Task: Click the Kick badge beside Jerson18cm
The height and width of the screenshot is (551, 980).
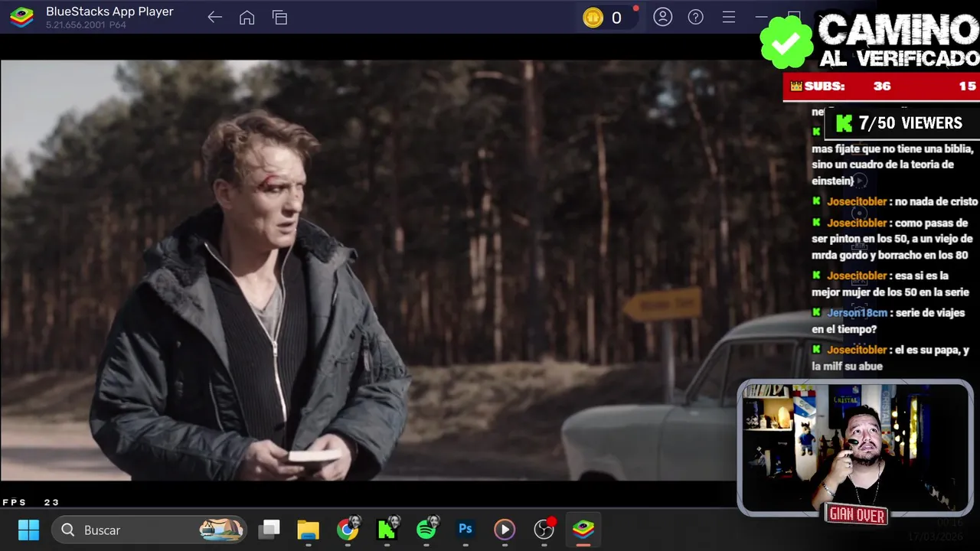Action: [x=817, y=312]
